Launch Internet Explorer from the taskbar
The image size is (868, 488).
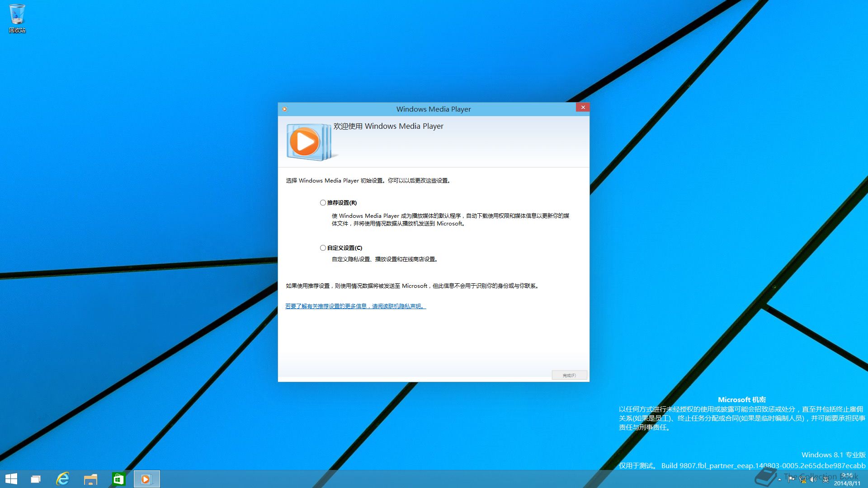point(62,479)
